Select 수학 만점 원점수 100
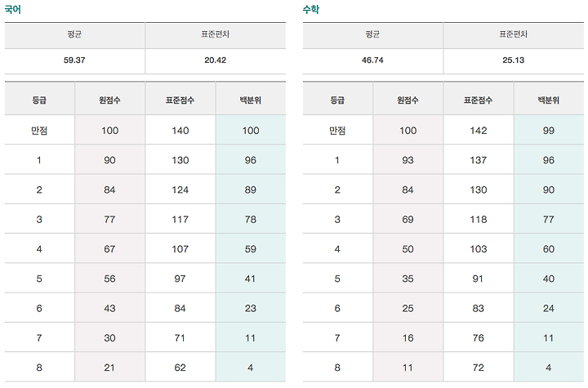Viewport: 588px width, 388px height. coord(408,131)
